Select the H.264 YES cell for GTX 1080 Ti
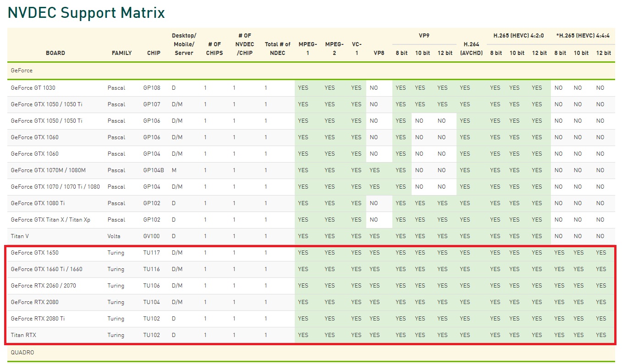The width and height of the screenshot is (622, 364). 465,203
